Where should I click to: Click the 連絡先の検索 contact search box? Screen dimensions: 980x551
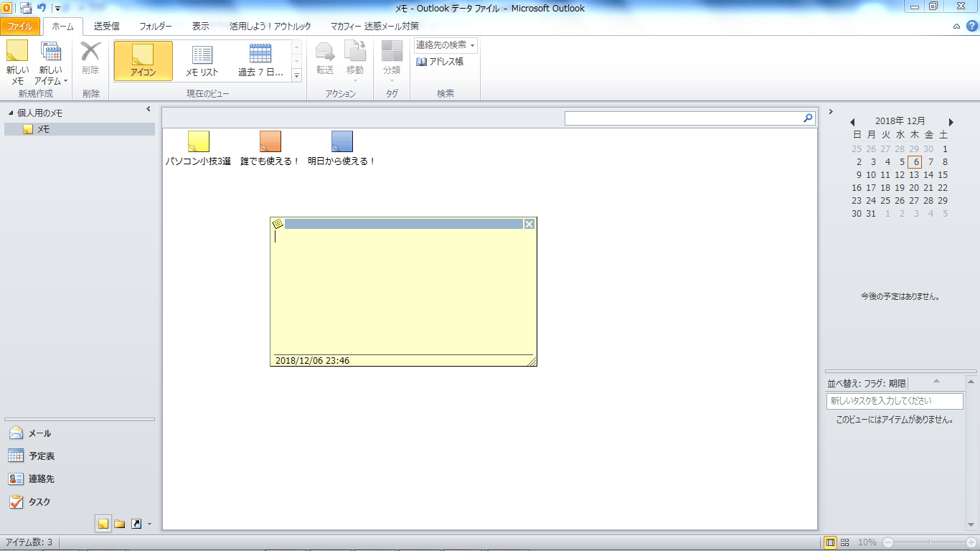coord(446,45)
